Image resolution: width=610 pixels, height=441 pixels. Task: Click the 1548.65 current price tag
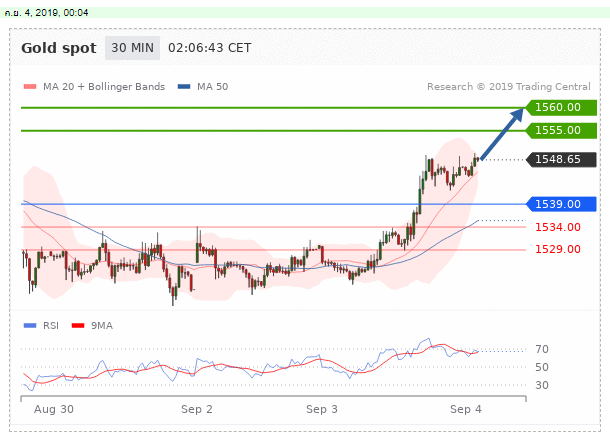(x=561, y=159)
